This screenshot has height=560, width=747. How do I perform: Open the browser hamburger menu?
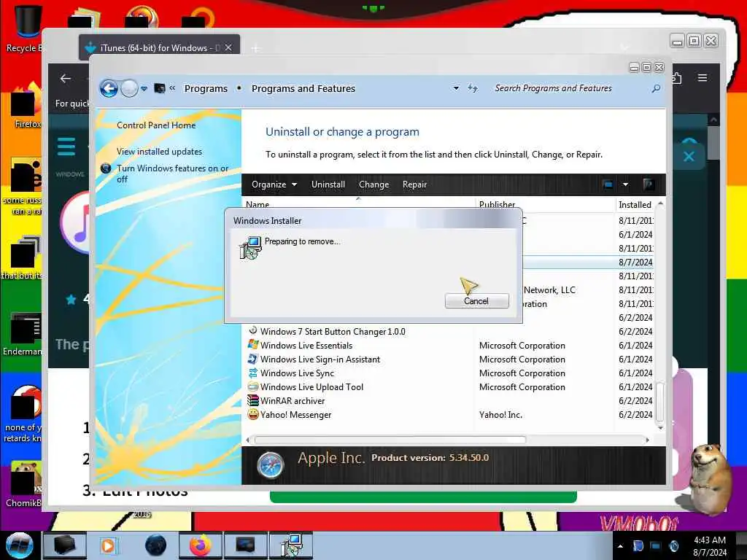pyautogui.click(x=703, y=77)
